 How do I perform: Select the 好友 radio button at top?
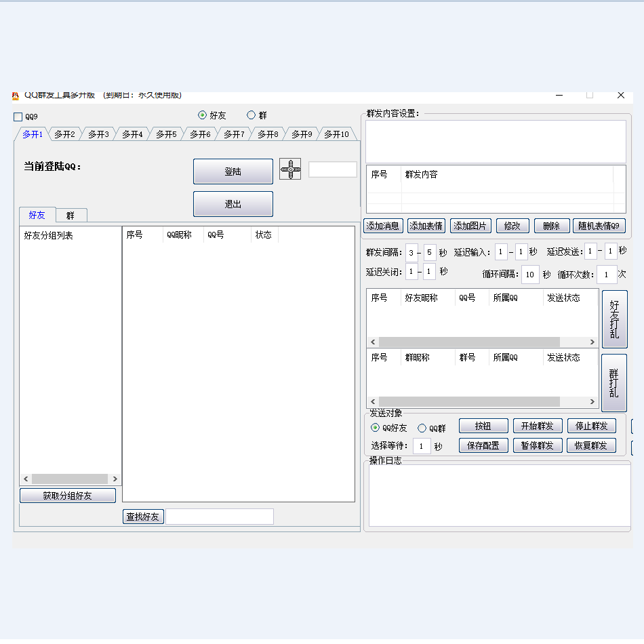pos(202,115)
